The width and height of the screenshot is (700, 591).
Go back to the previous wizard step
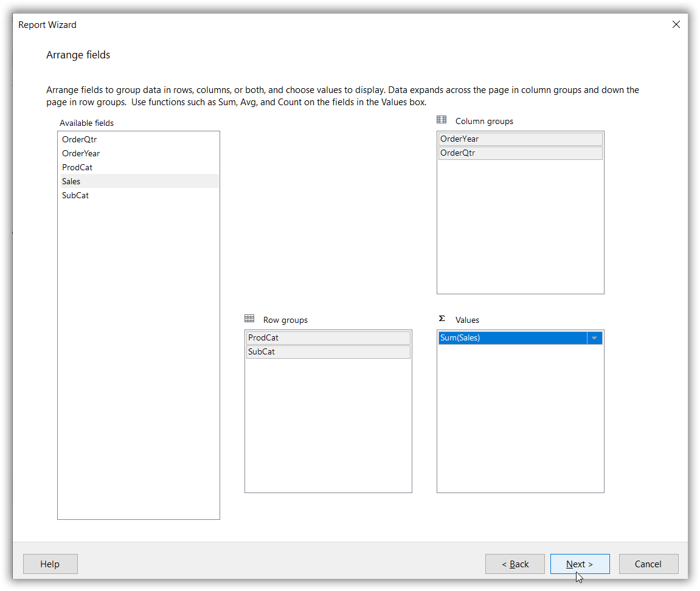pos(515,564)
